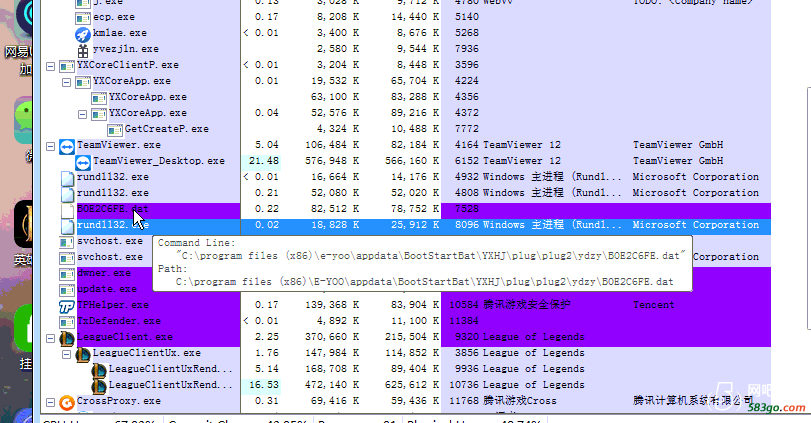Click League of Legends description for PID 9320
The height and width of the screenshot is (423, 811).
coord(533,337)
